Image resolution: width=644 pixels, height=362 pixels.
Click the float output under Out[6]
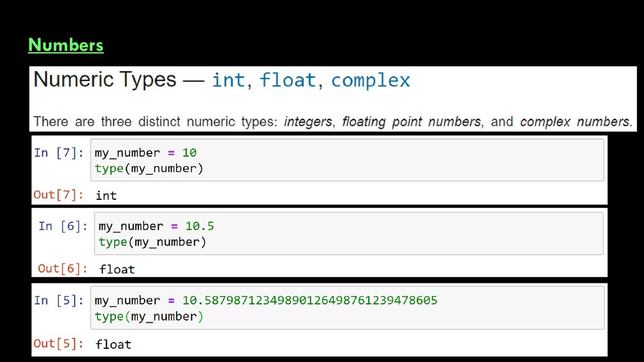pyautogui.click(x=116, y=269)
